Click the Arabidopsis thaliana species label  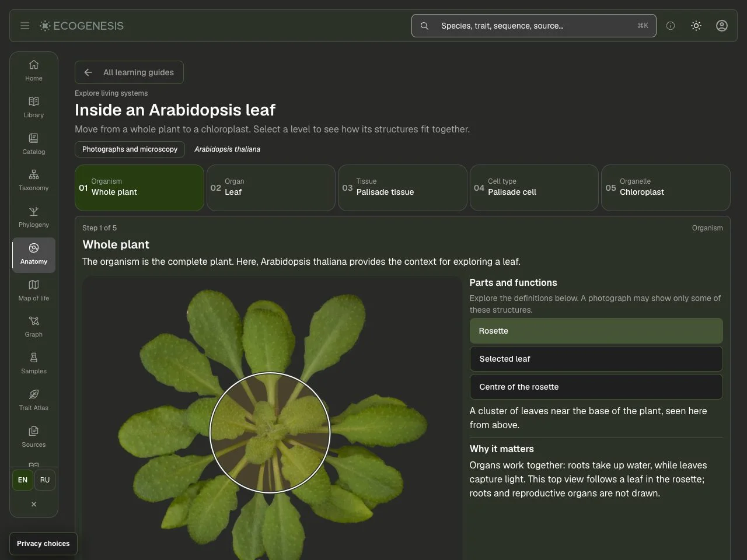pyautogui.click(x=227, y=149)
